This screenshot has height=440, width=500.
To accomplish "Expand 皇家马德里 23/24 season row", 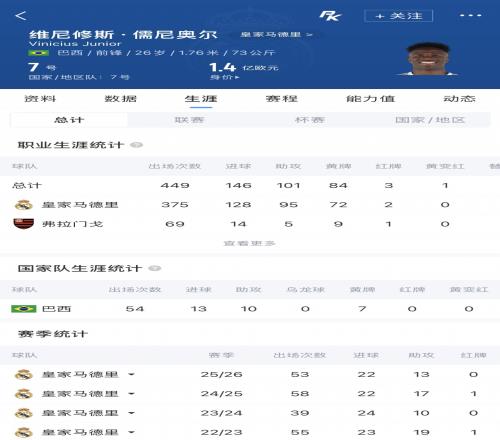I will coord(250,413).
